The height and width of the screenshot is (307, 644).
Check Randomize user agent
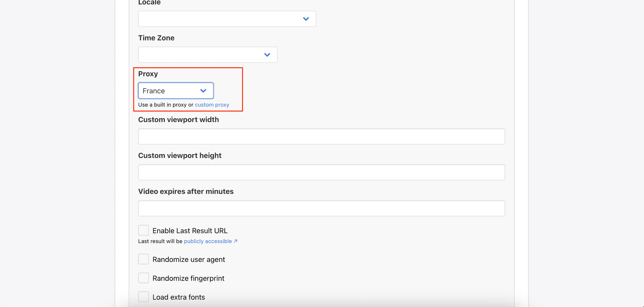(x=143, y=259)
